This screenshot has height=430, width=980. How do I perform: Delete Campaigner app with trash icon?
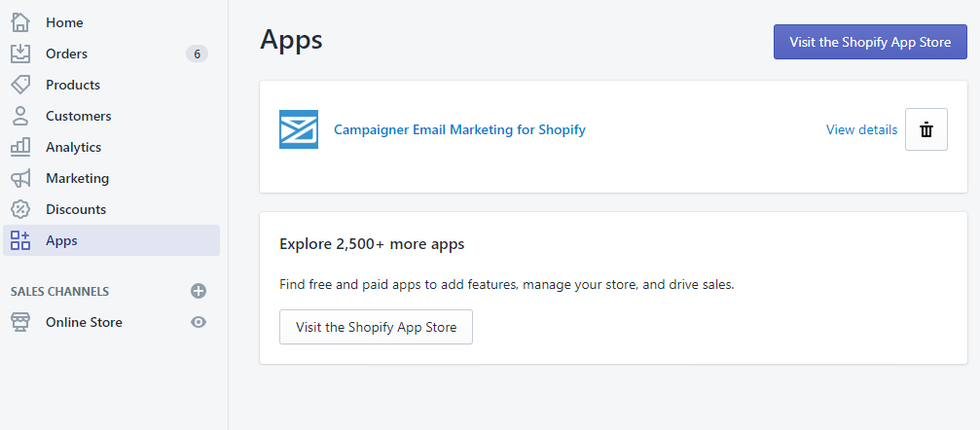click(x=926, y=129)
